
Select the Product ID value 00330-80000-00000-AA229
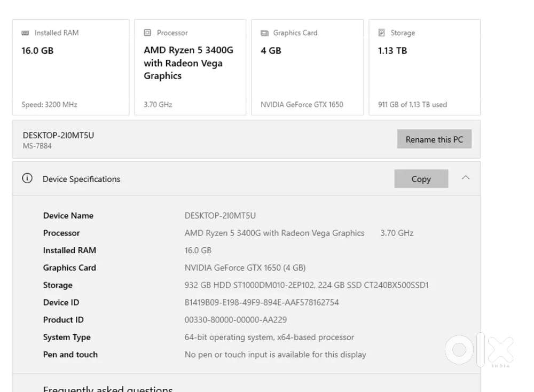click(x=235, y=320)
